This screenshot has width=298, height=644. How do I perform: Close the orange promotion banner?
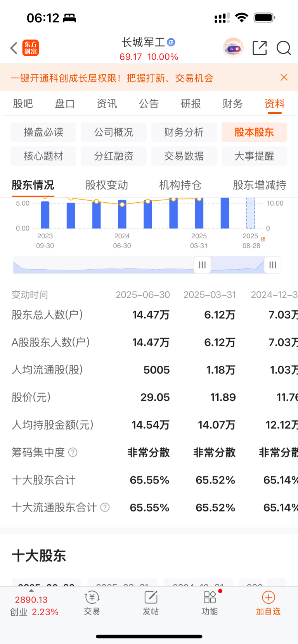[x=284, y=77]
